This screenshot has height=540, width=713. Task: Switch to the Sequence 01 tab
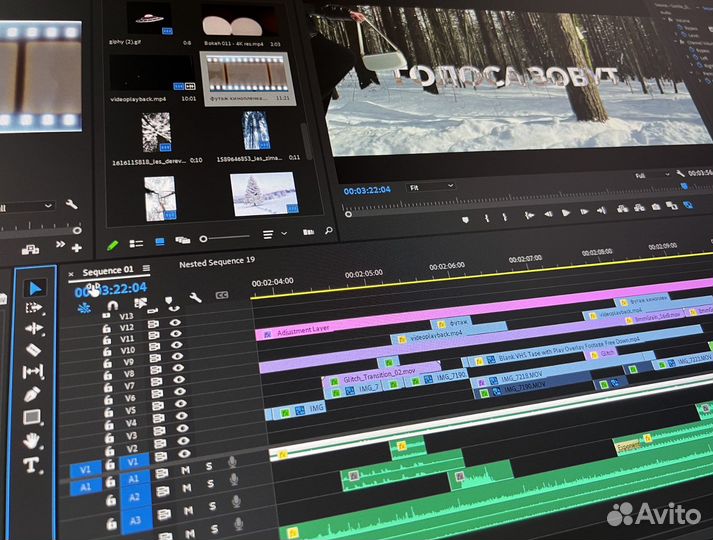[x=107, y=271]
